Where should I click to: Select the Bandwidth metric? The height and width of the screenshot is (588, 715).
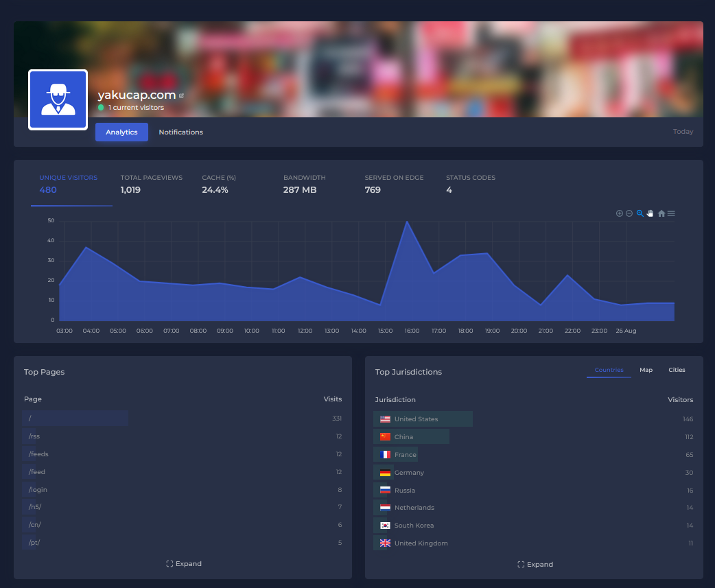304,184
